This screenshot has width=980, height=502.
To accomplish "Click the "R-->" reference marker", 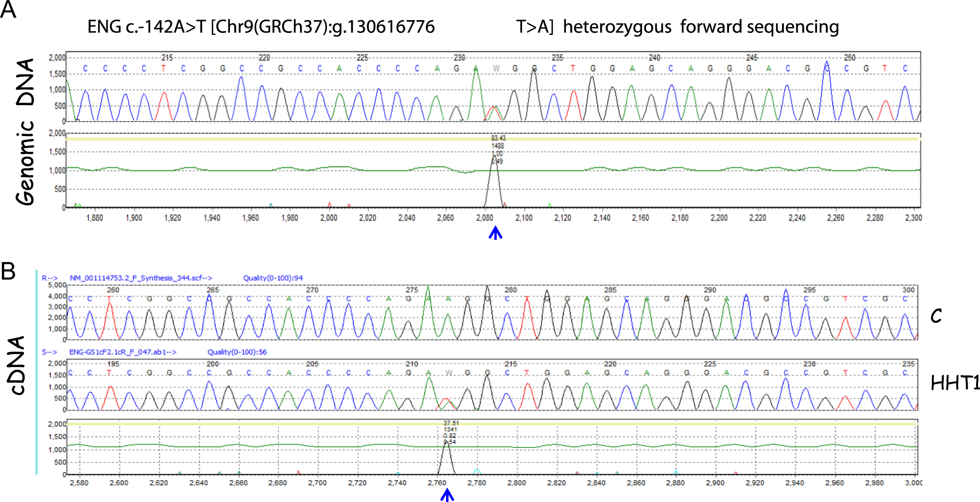I will click(50, 278).
